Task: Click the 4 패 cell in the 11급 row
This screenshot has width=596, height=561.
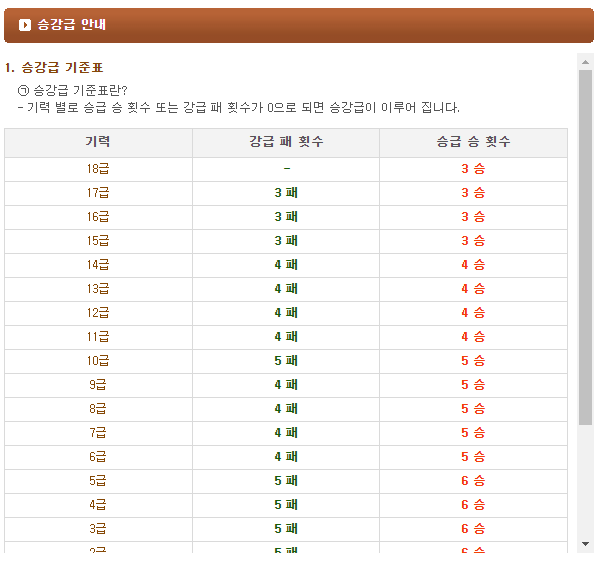Action: [x=286, y=337]
